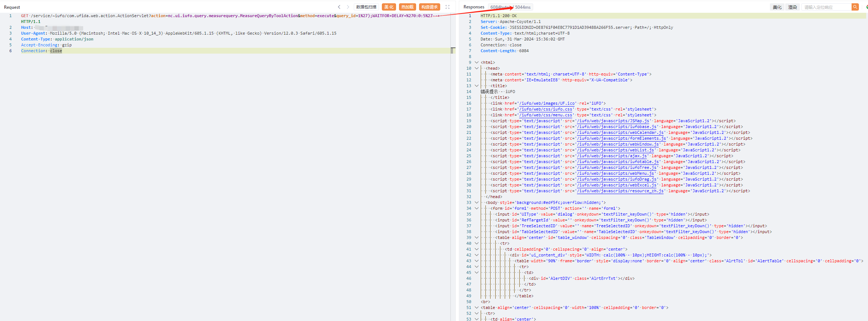Click the hidden UIType input line
The width and height of the screenshot is (868, 321).
[602, 214]
